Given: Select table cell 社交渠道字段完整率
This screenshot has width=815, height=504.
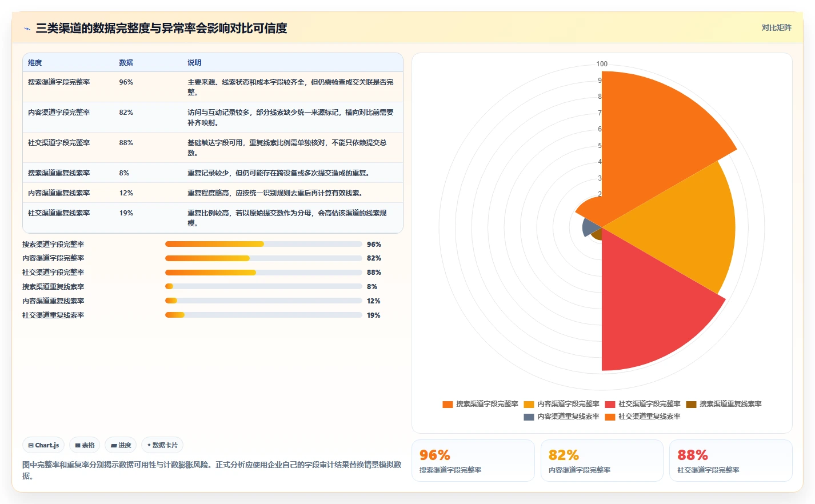Looking at the screenshot, I should pos(59,143).
